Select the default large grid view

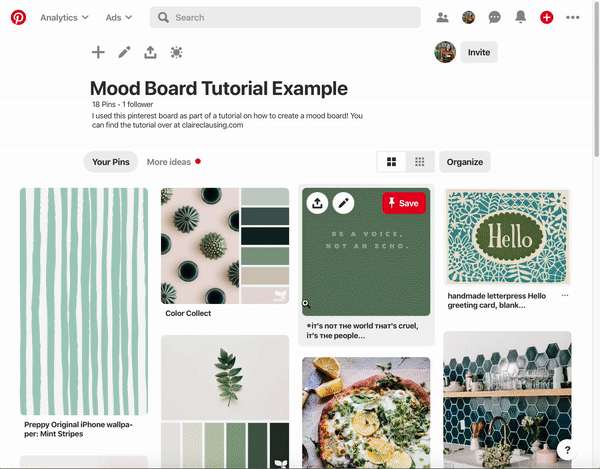click(391, 162)
